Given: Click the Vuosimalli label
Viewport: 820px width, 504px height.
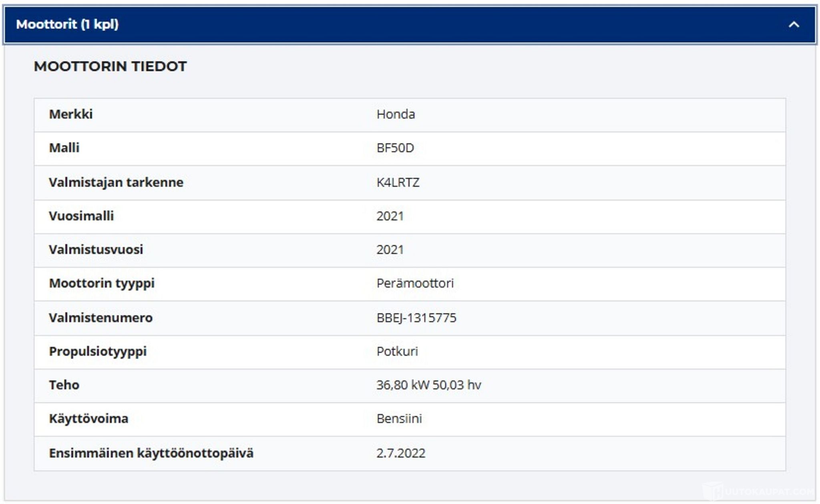Looking at the screenshot, I should (81, 216).
